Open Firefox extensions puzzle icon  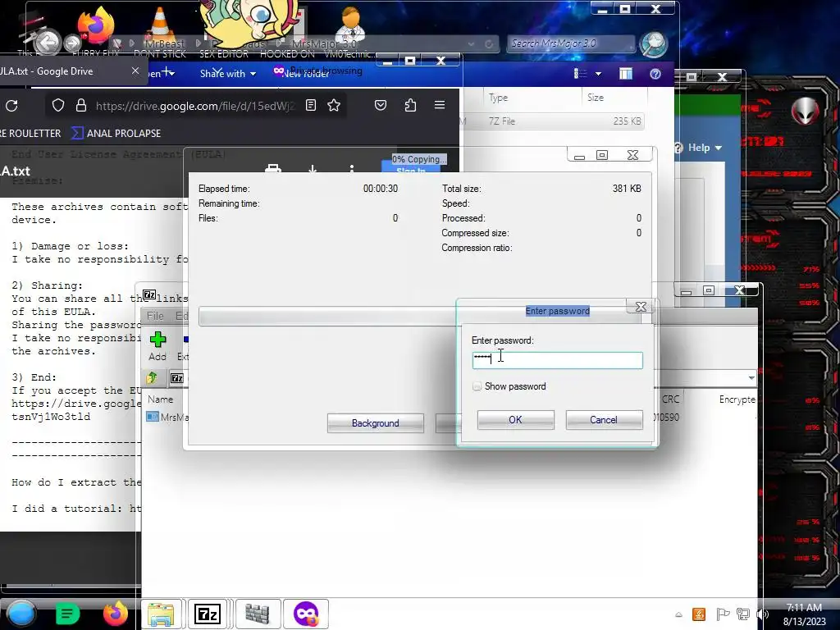410,105
